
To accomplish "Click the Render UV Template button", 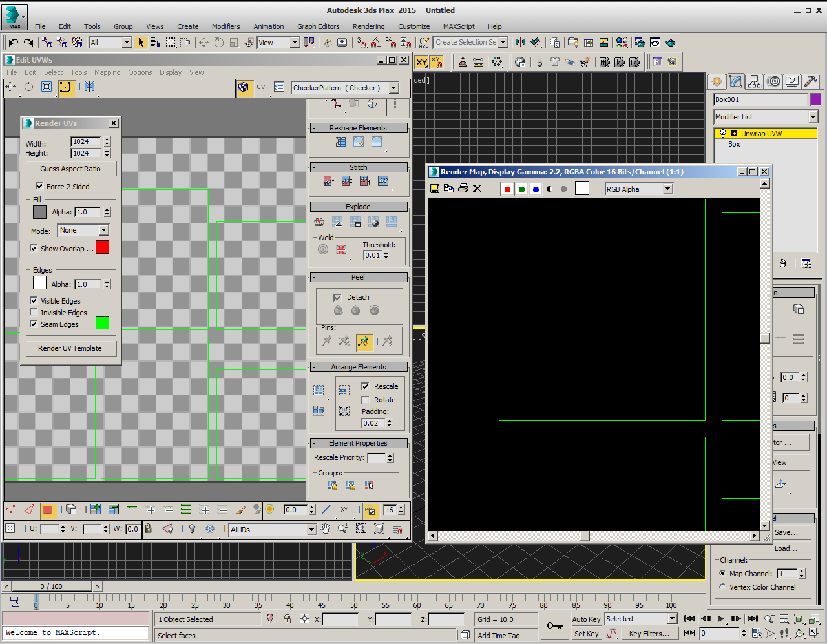I will (70, 348).
